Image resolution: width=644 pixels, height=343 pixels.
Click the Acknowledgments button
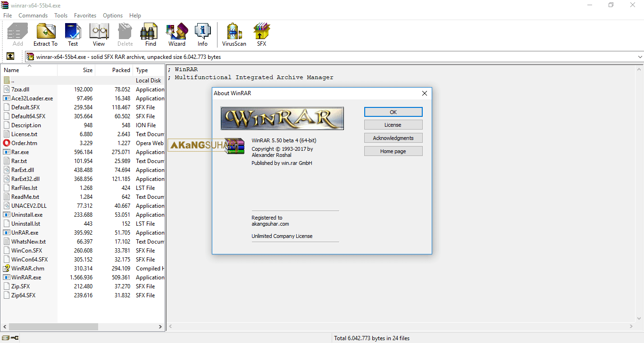tap(393, 138)
